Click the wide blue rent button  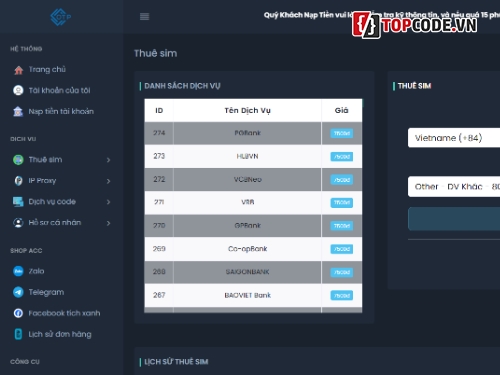454,219
